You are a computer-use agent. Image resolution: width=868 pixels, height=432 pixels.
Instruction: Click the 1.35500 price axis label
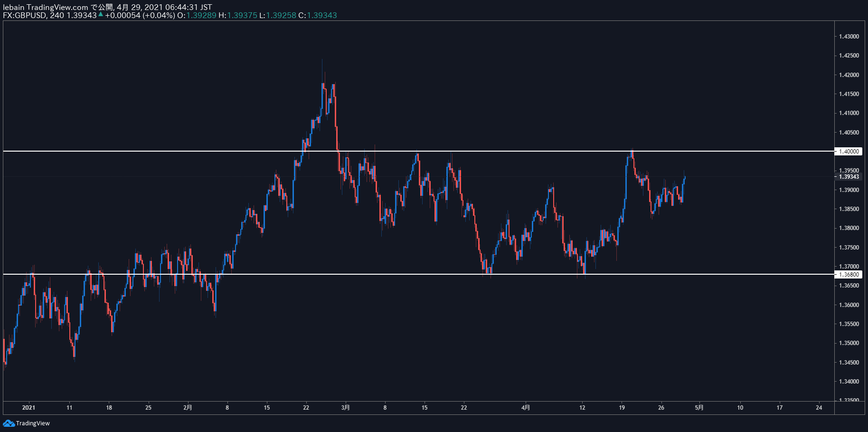click(x=849, y=324)
